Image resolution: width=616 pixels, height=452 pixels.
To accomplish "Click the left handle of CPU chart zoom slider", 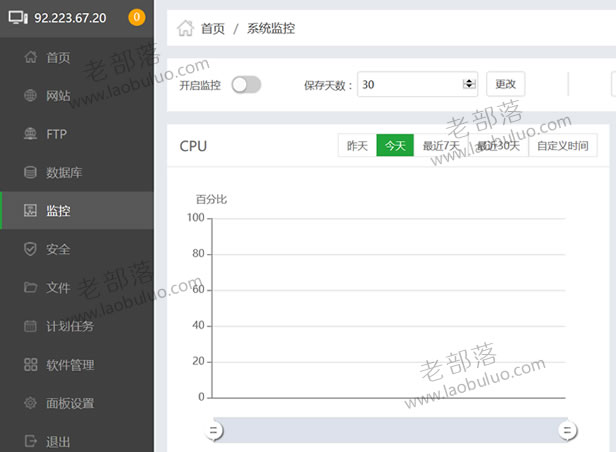I will [x=214, y=430].
